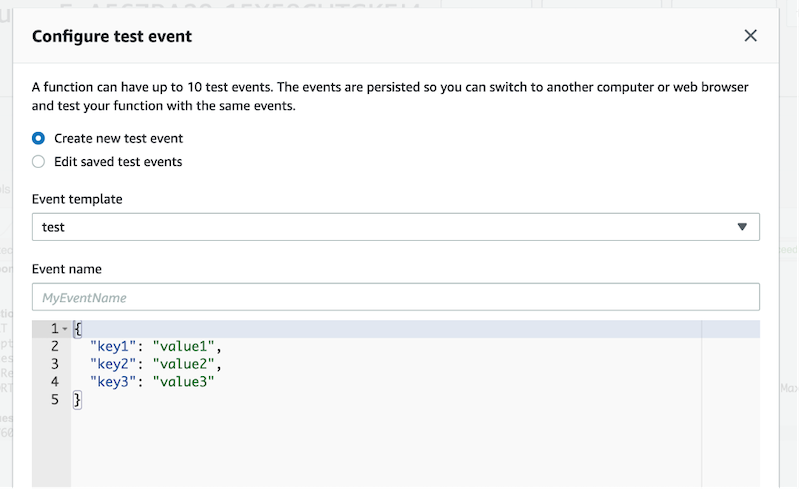
Task: Place cursor on the "value1" string
Action: 185,347
